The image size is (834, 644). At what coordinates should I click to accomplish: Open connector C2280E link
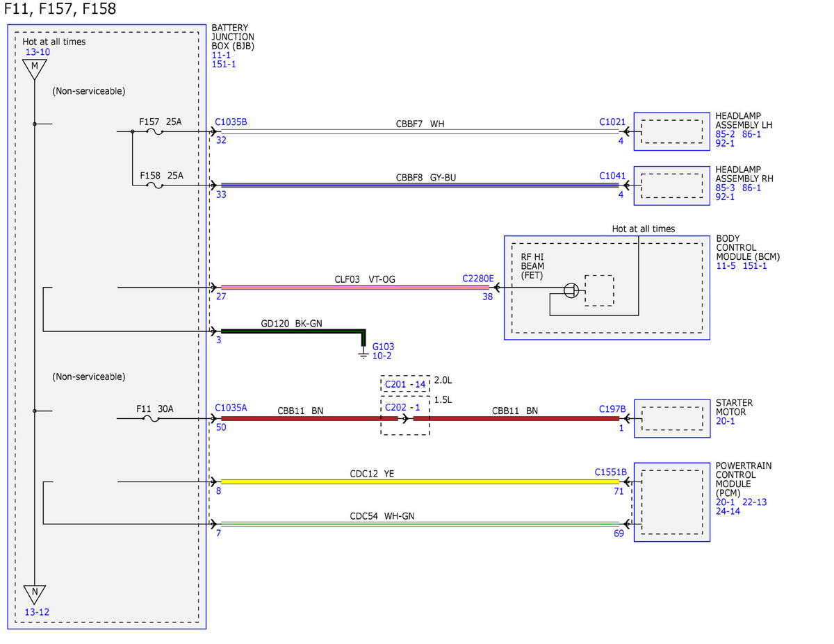[x=478, y=279]
